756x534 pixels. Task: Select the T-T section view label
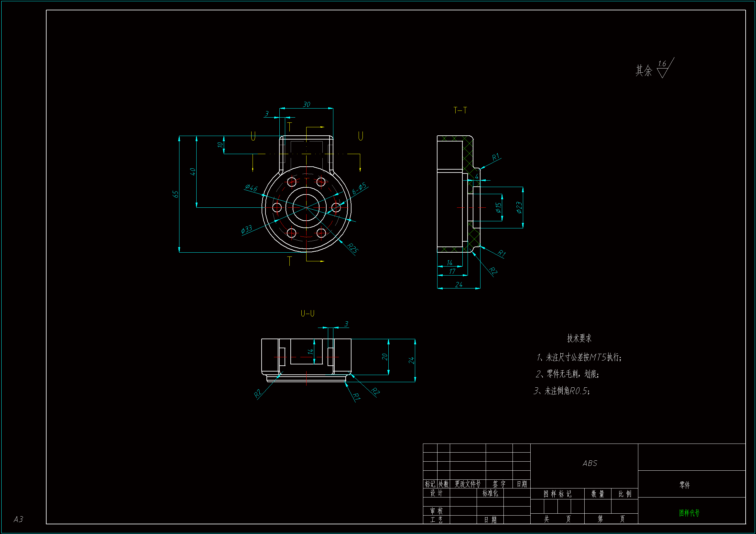click(x=460, y=110)
